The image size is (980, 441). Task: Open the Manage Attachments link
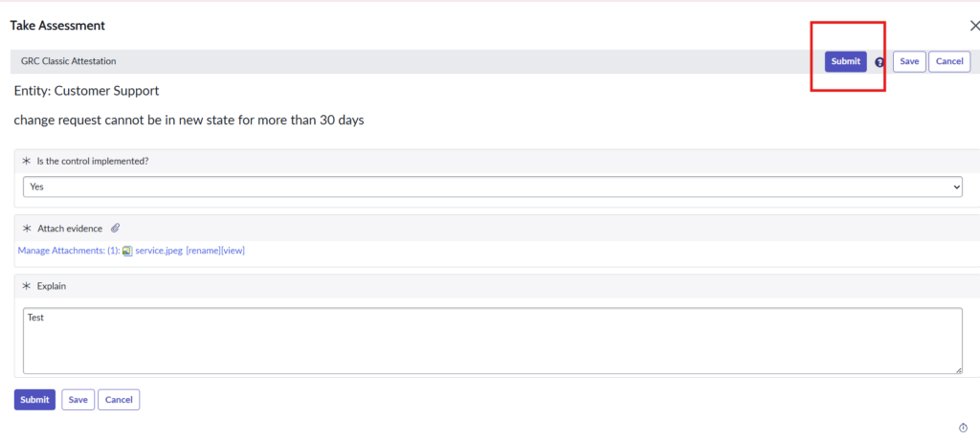[x=62, y=252]
